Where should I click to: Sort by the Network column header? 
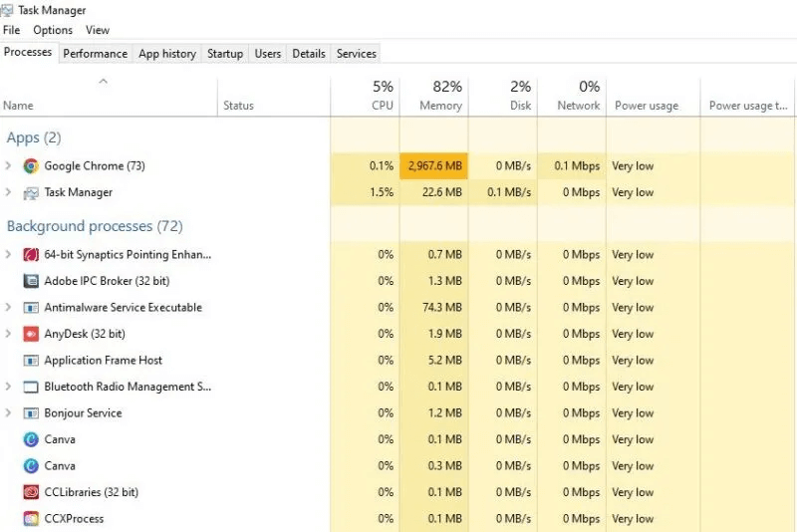tap(572, 97)
